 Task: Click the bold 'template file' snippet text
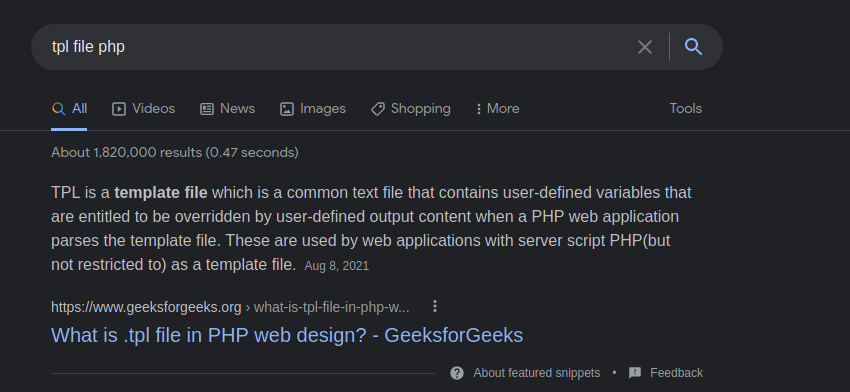click(160, 193)
